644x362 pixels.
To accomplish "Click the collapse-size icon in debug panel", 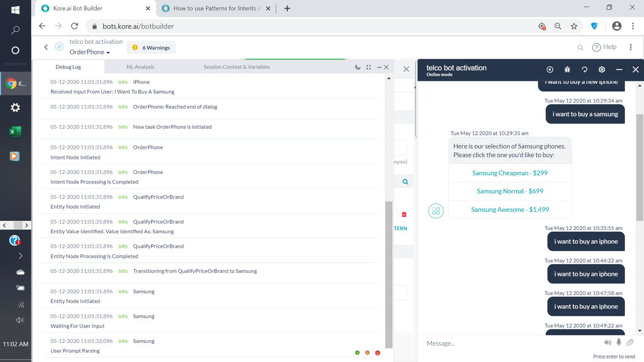I will (x=369, y=67).
